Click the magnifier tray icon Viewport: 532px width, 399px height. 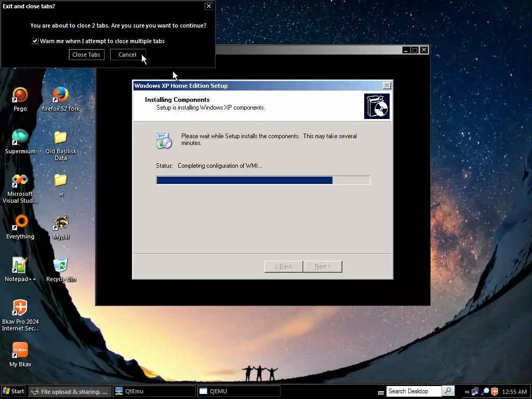pos(485,392)
